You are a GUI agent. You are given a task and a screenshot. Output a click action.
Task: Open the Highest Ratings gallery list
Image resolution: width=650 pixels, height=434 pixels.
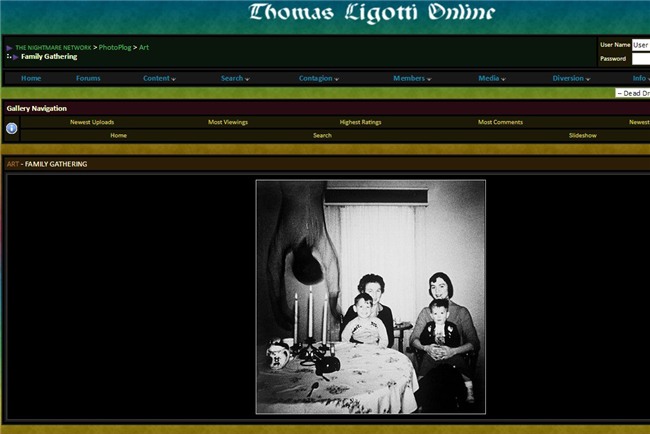[364, 122]
